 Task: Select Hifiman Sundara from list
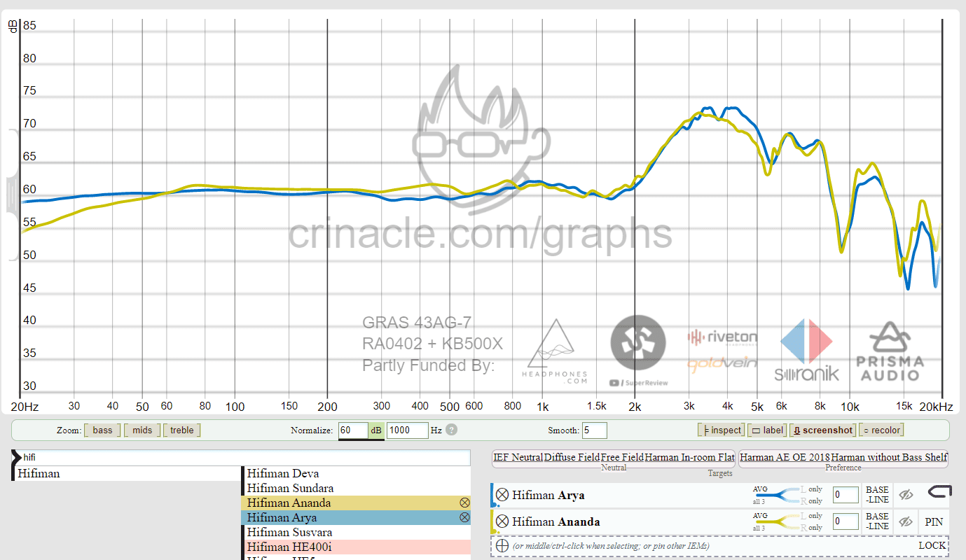357,488
